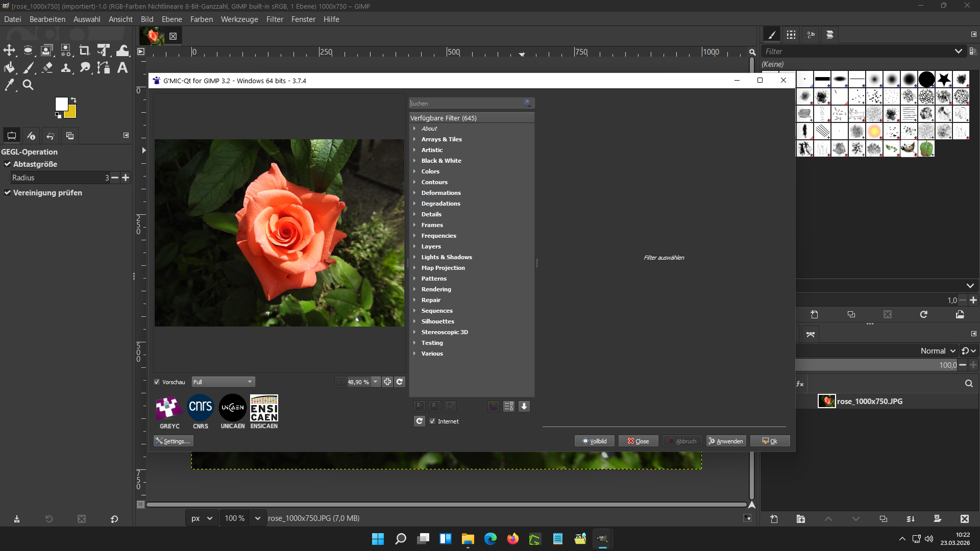The height and width of the screenshot is (551, 980).
Task: Select the Text tool
Action: point(122,68)
